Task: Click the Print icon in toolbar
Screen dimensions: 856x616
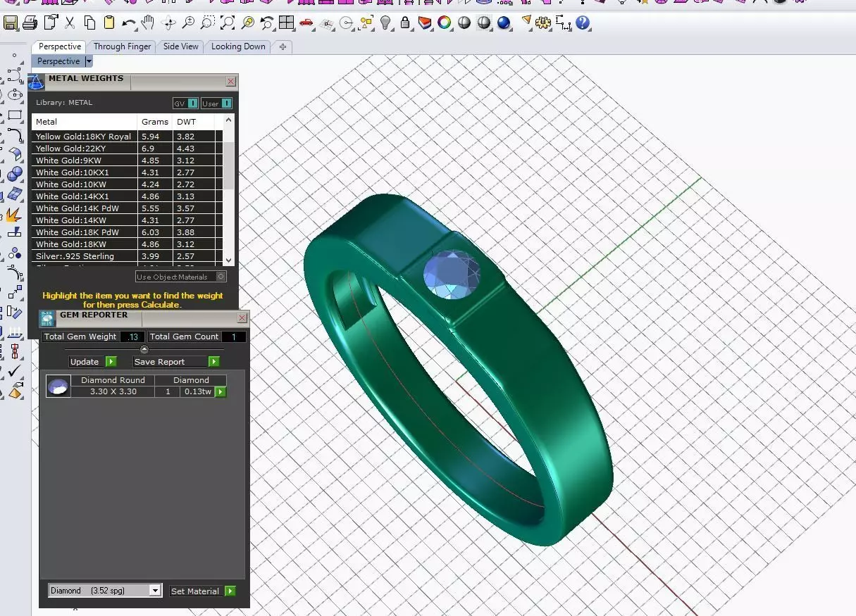Action: (30, 23)
